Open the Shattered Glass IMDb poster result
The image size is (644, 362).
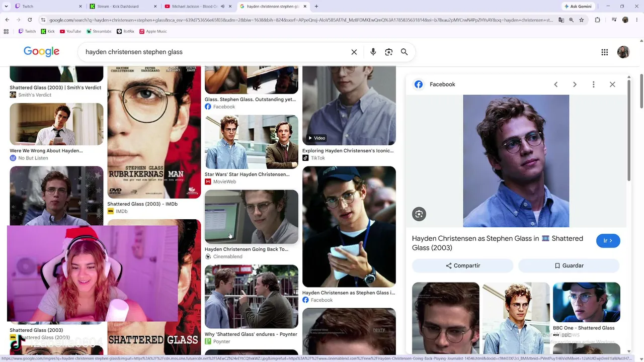154,132
